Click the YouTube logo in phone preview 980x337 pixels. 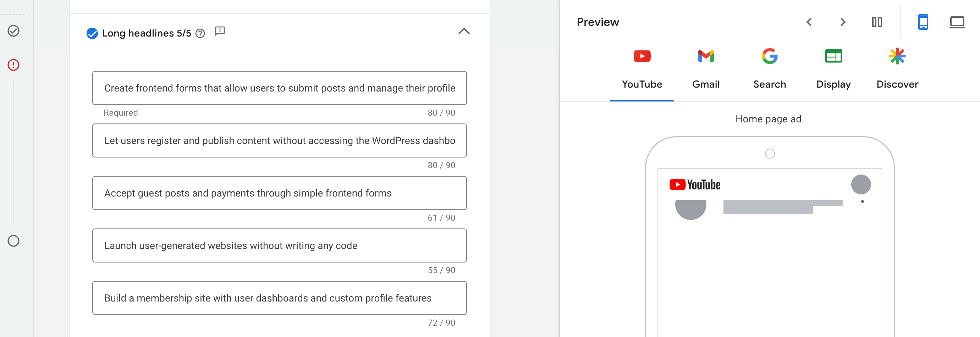tap(695, 184)
